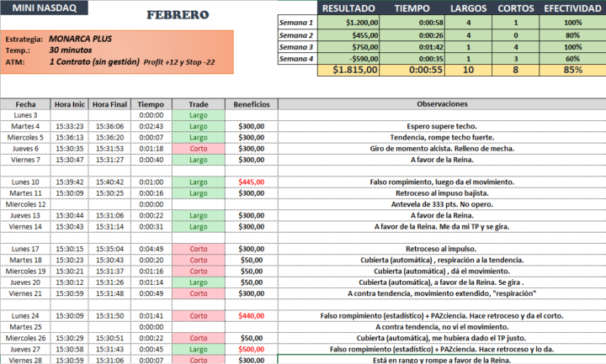Click Semana 4 result -$590,00
The width and height of the screenshot is (606, 364).
(348, 59)
